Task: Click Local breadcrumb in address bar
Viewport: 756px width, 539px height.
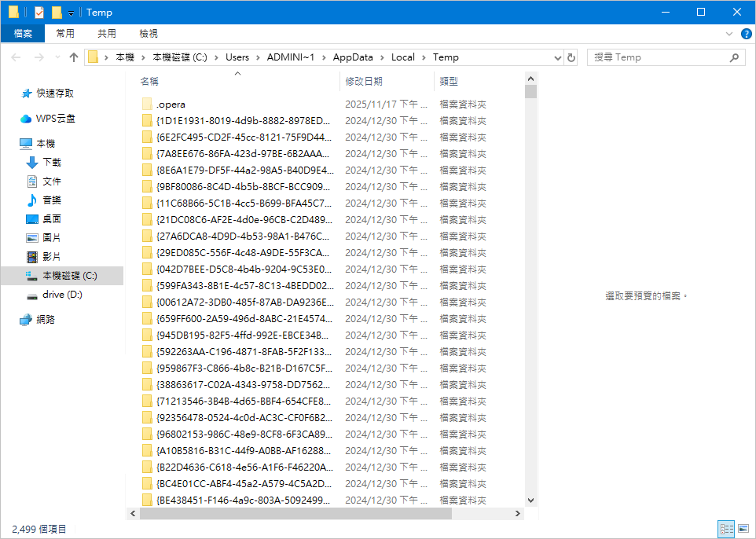Action: (x=403, y=57)
